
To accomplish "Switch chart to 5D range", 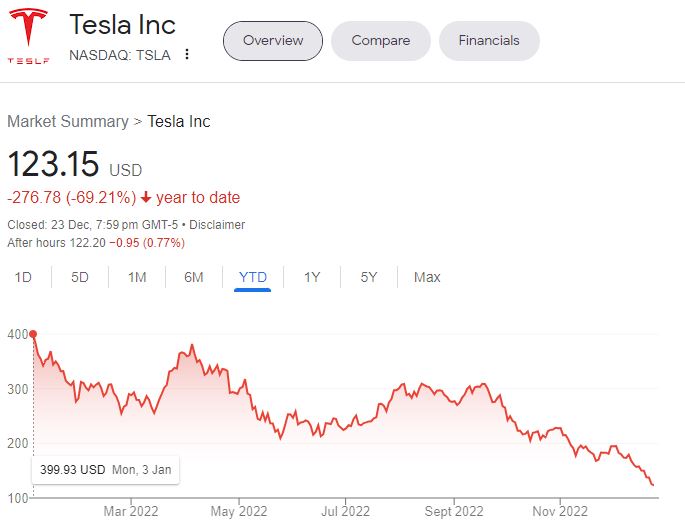I will (x=80, y=277).
